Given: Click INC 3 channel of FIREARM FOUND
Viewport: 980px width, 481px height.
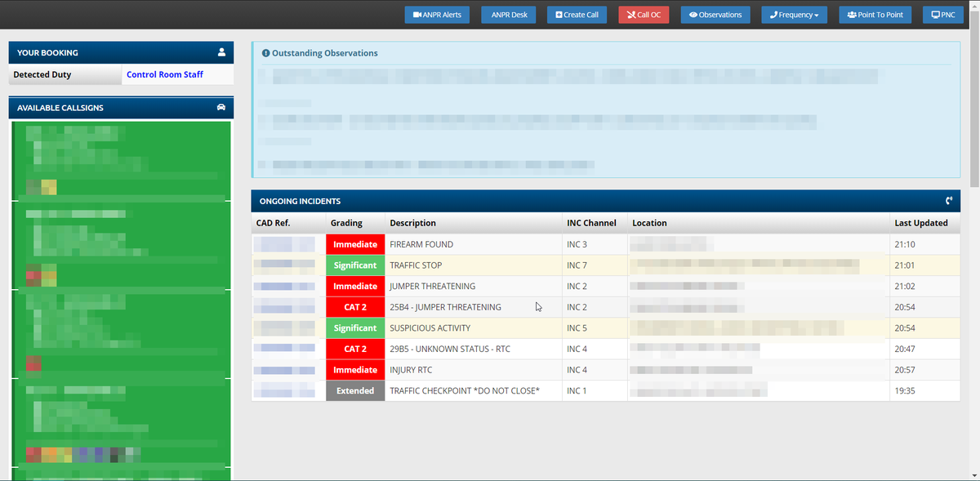Looking at the screenshot, I should (577, 244).
